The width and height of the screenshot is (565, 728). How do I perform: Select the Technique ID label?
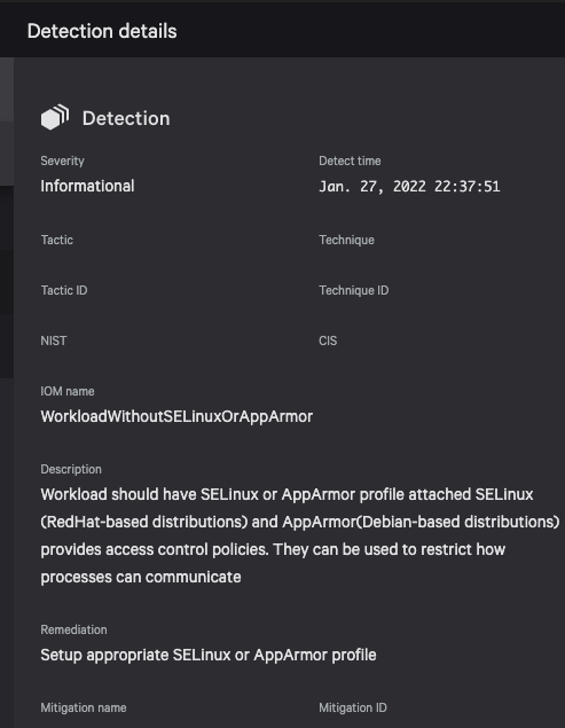(354, 290)
